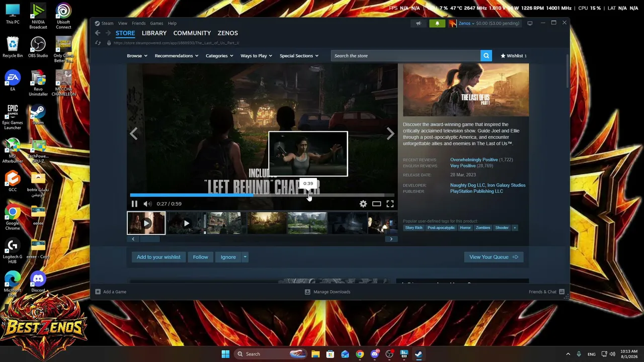Select the second trailer thumbnail

[x=186, y=223]
